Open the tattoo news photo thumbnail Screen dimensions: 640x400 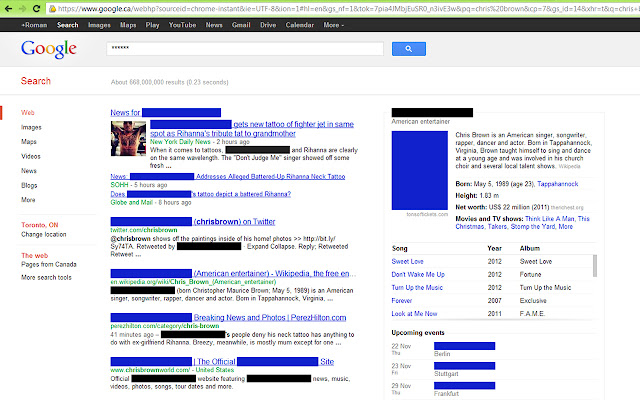128,138
